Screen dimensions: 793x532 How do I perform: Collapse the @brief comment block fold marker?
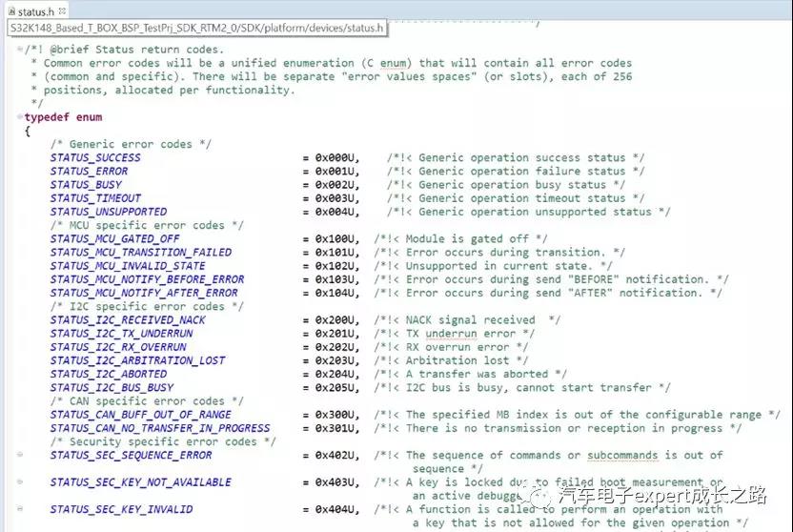[20, 50]
